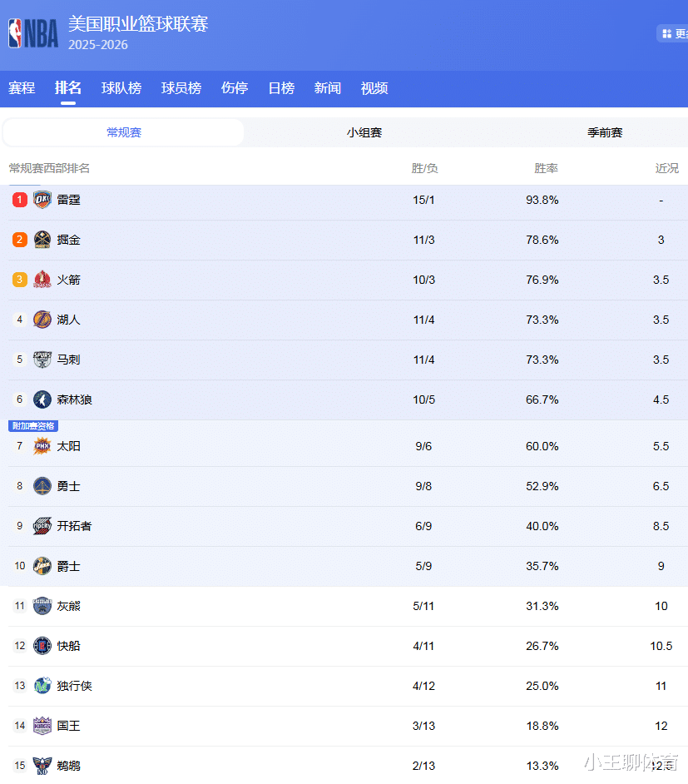Viewport: 688px width, 784px height.
Task: Click the yellow rank 3 badge
Action: point(19,280)
